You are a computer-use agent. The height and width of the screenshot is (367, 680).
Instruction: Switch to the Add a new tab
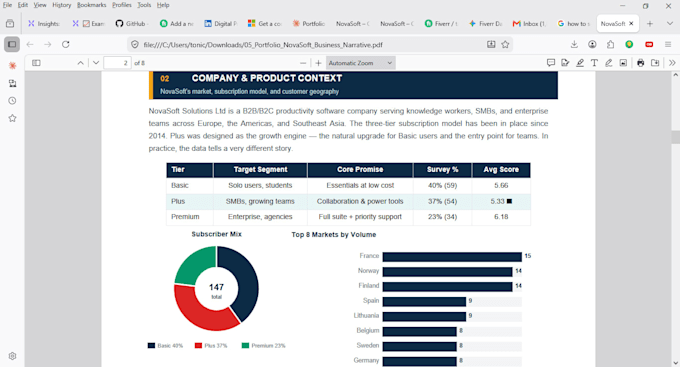[x=177, y=24]
